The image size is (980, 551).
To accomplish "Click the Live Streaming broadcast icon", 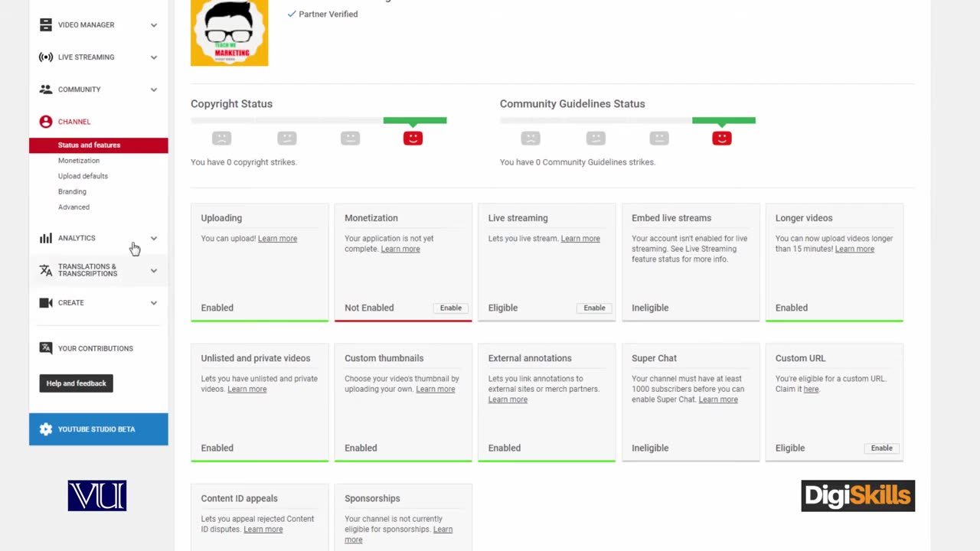I will pos(46,57).
